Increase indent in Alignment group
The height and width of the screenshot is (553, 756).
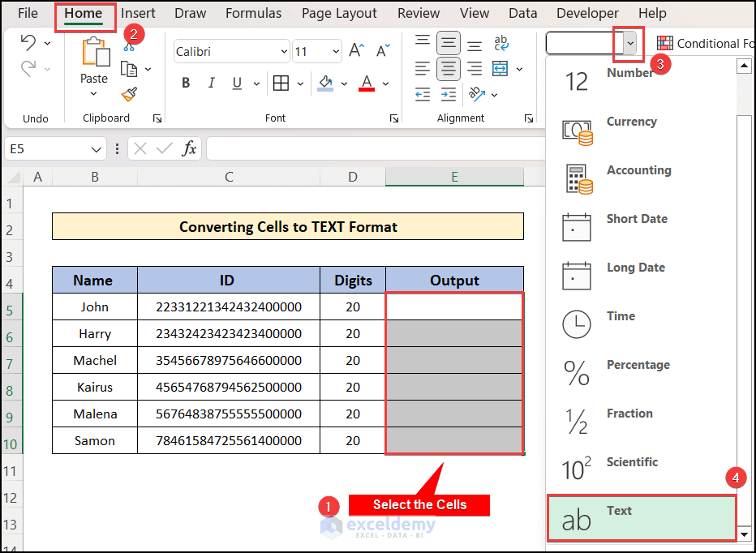pyautogui.click(x=449, y=94)
